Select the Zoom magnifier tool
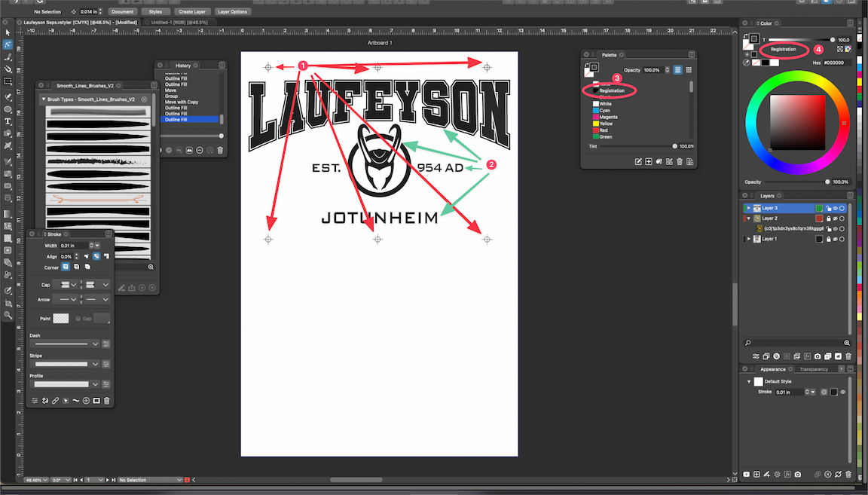Viewport: 868px width, 495px height. tap(8, 316)
